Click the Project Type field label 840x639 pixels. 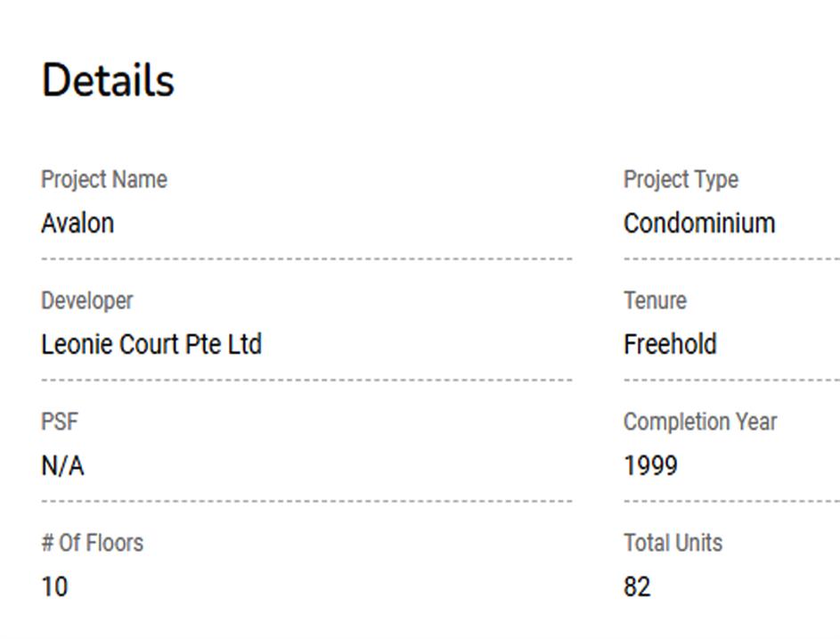pyautogui.click(x=681, y=179)
